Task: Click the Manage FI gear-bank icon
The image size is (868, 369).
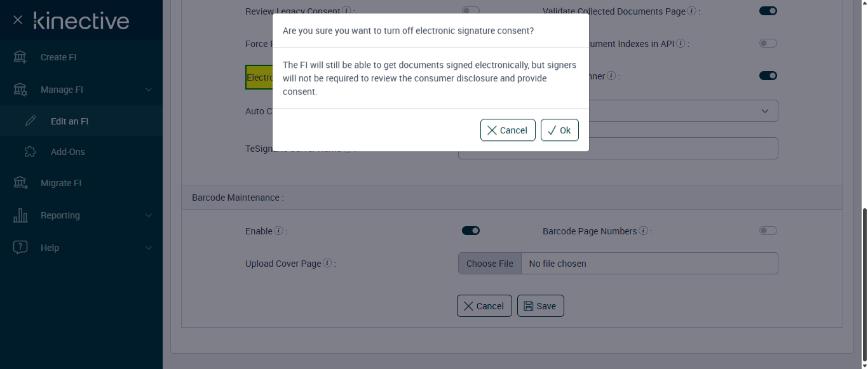Action: pos(20,90)
